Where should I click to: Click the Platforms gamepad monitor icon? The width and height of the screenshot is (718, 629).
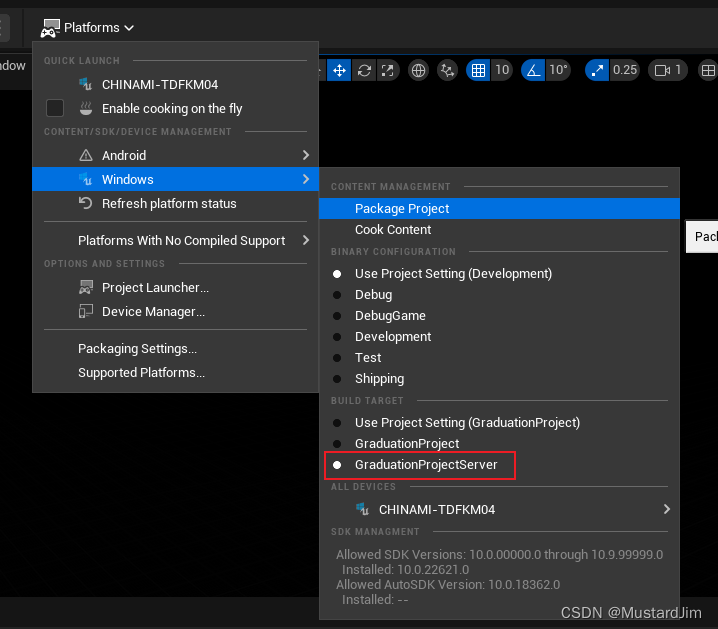[50, 28]
